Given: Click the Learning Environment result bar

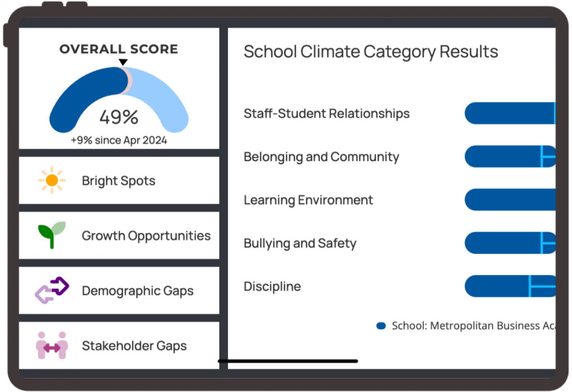Looking at the screenshot, I should tap(509, 200).
